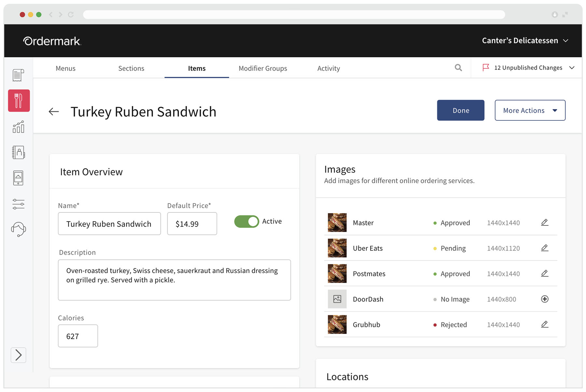Expand the 12 Unpublished Changes dropdown
The image size is (586, 392).
coord(572,68)
